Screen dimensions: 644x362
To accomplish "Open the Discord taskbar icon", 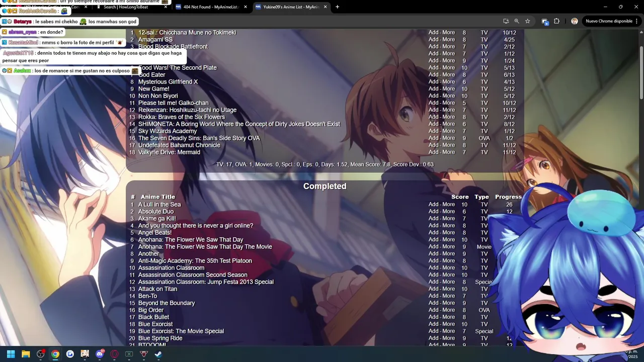I will pos(100,354).
